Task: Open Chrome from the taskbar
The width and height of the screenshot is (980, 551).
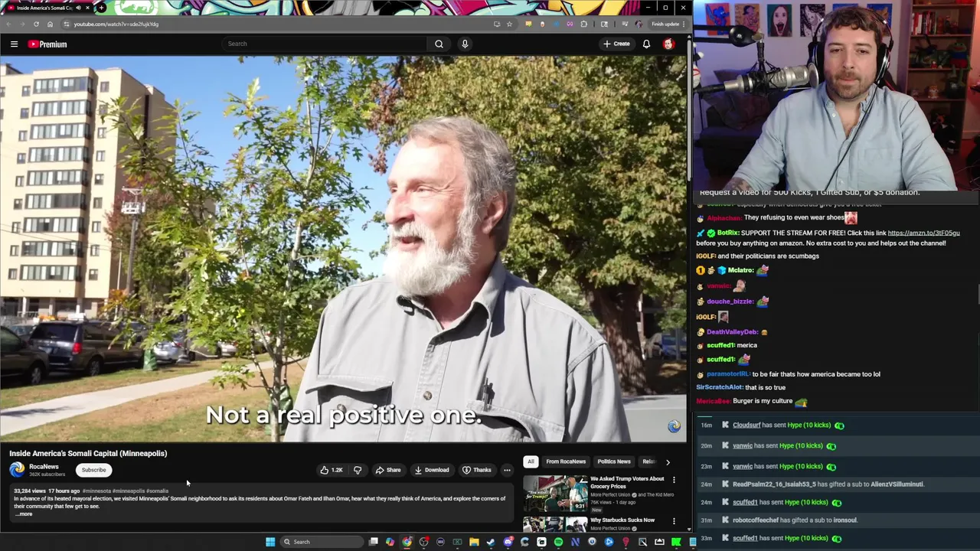Action: [x=407, y=542]
